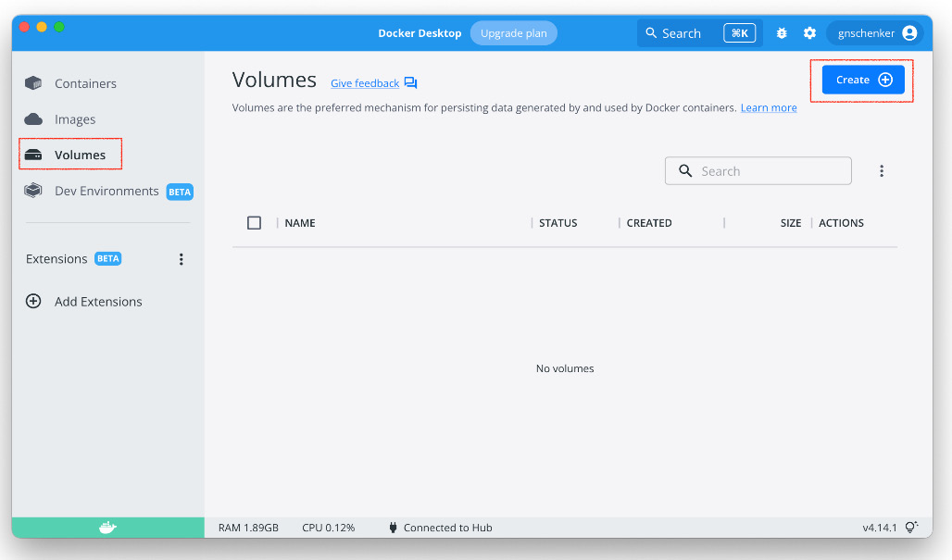Screen dimensions: 952x560
Task: Click the Extensions heading label
Action: [56, 259]
